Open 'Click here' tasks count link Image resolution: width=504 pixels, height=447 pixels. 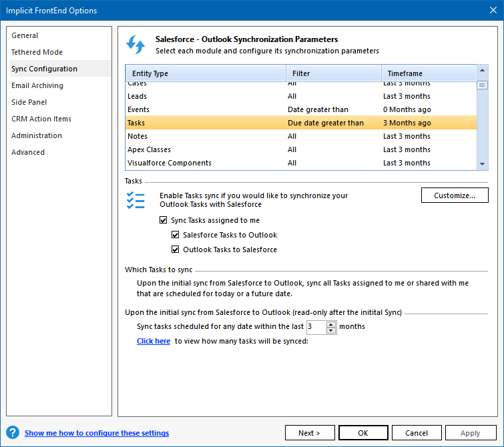(x=154, y=341)
